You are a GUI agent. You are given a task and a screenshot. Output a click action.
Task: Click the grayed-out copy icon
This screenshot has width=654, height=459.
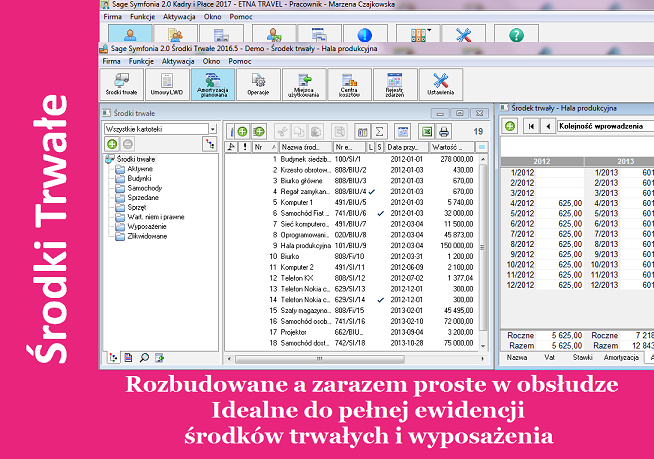pos(299,132)
